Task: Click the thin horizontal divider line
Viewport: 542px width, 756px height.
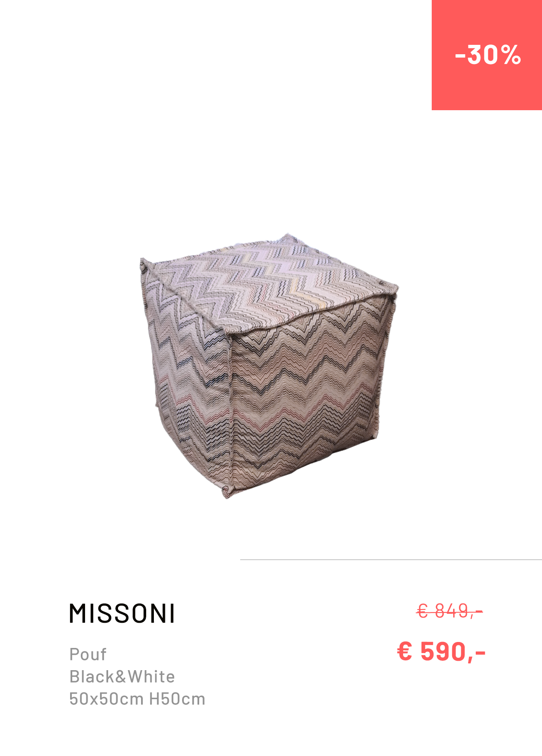Action: pyautogui.click(x=391, y=560)
